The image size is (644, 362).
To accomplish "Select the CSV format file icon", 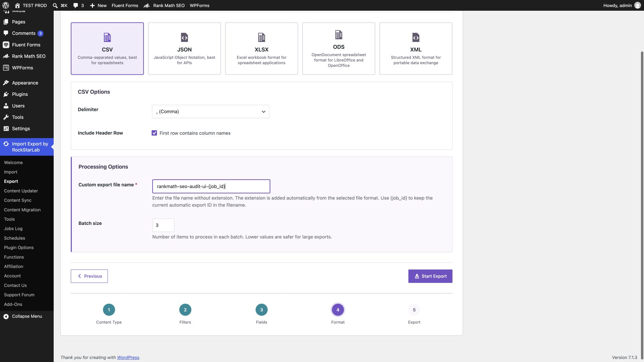I will pyautogui.click(x=107, y=37).
